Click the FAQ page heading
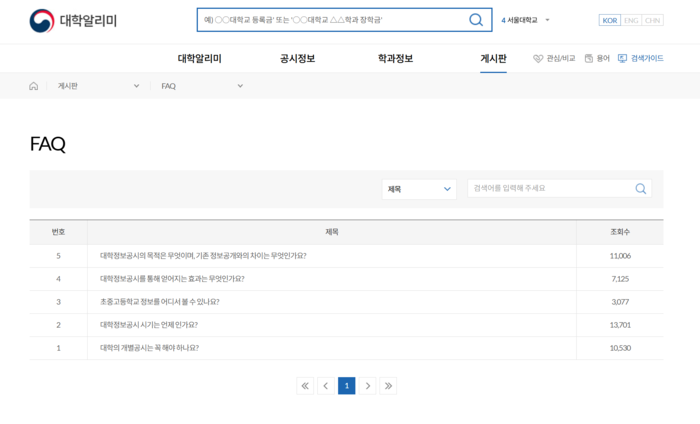Image resolution: width=700 pixels, height=424 pixels. click(48, 144)
